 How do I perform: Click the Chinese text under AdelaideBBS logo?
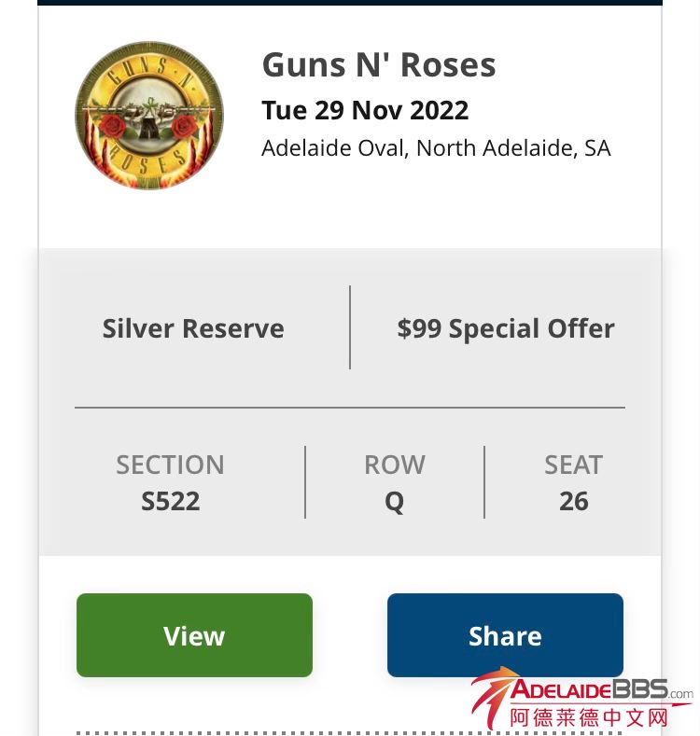(x=590, y=717)
